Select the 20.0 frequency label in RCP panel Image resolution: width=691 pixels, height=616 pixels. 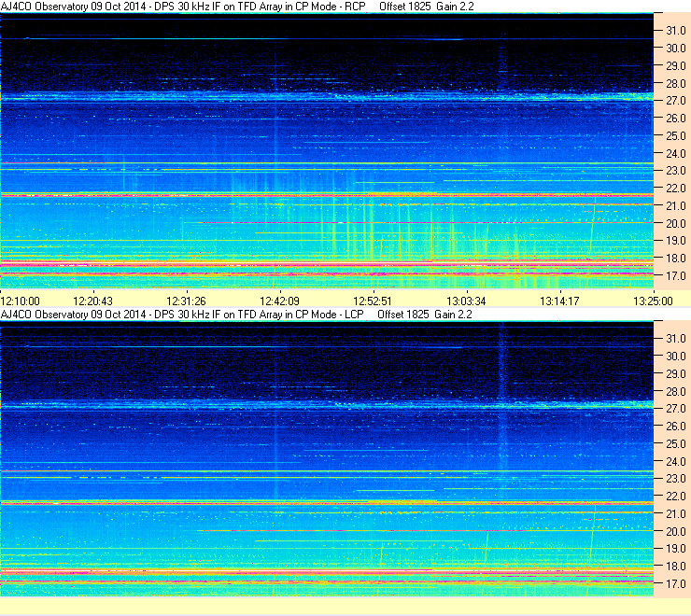(x=675, y=223)
